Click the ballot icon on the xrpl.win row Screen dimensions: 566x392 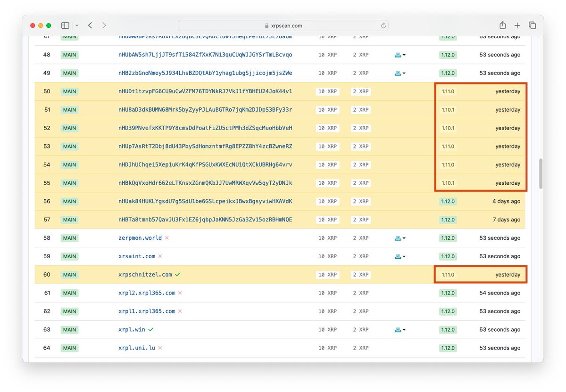[399, 329]
